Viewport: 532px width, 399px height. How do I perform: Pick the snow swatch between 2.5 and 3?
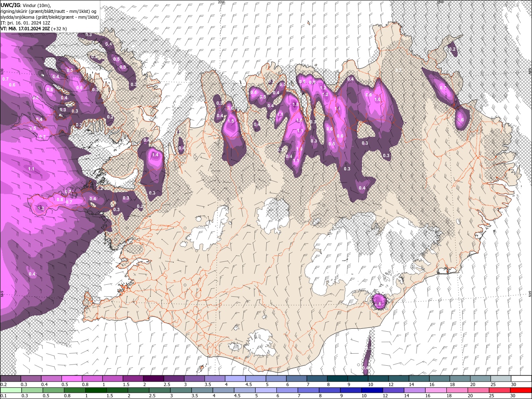(174, 379)
